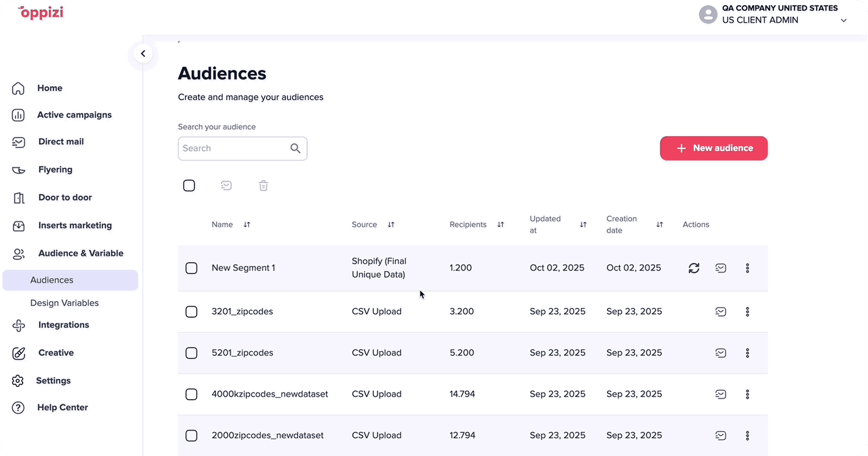
Task: Click Shopify (Final Unique Data) source cell
Action: (379, 268)
